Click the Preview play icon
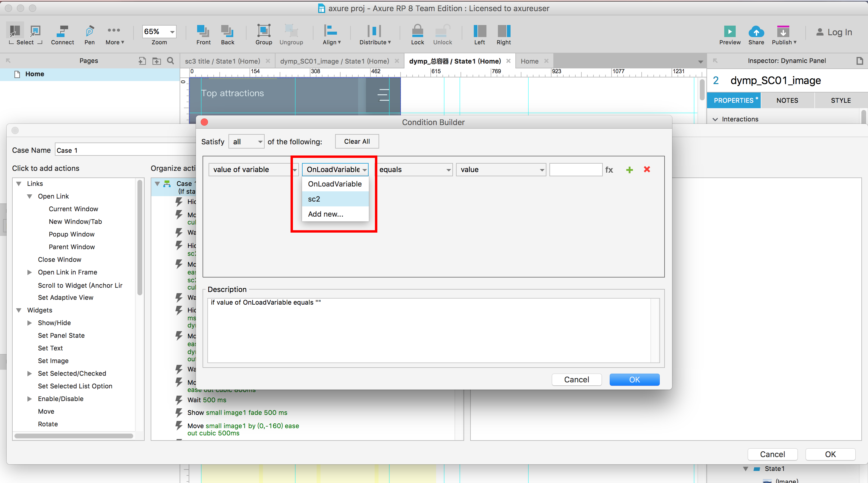Screen dimensions: 868x483 tap(729, 32)
